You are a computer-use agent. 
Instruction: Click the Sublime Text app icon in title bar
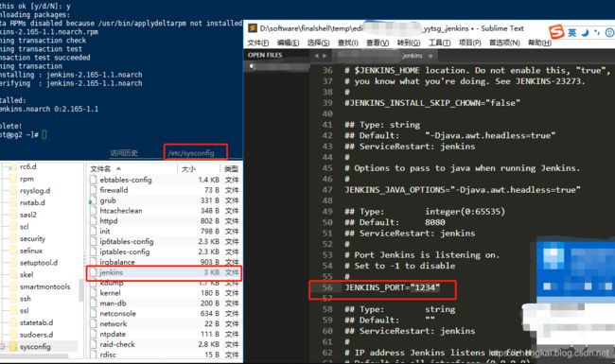coord(253,28)
